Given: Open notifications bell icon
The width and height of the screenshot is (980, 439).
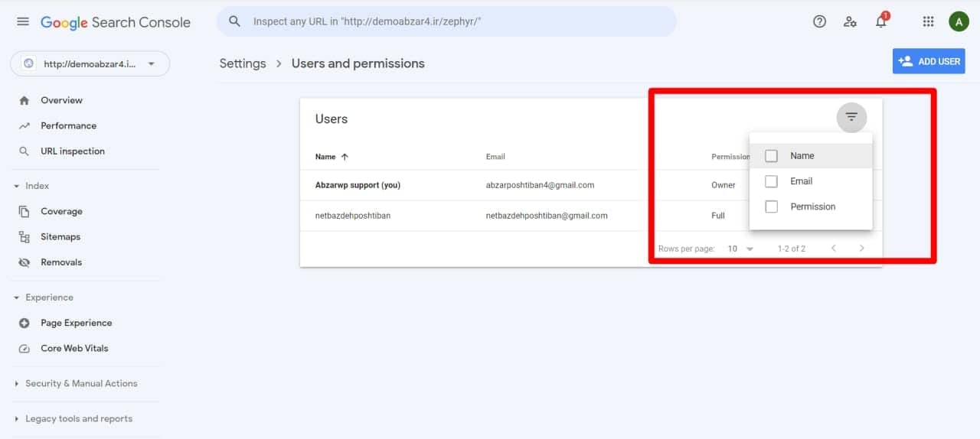Looking at the screenshot, I should tap(881, 21).
